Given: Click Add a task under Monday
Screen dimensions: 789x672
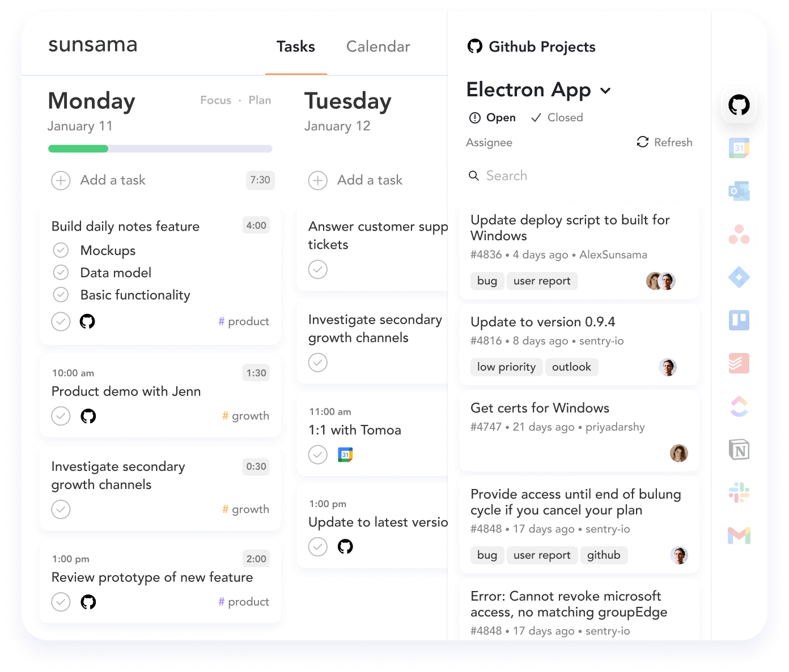Looking at the screenshot, I should pos(113,180).
